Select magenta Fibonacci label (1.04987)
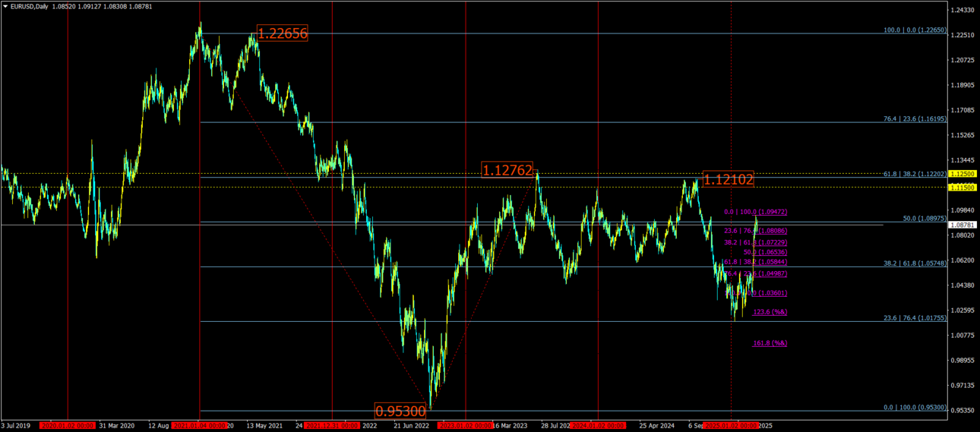The height and width of the screenshot is (432, 980). [755, 274]
